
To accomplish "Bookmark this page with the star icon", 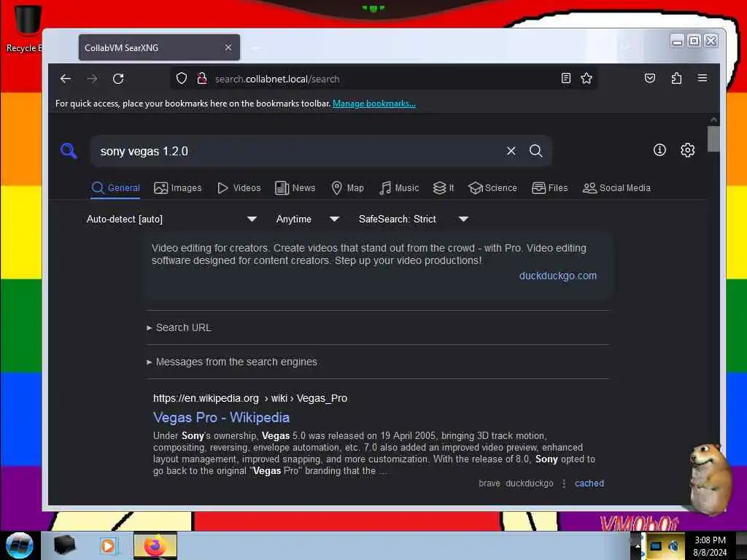I will click(587, 79).
